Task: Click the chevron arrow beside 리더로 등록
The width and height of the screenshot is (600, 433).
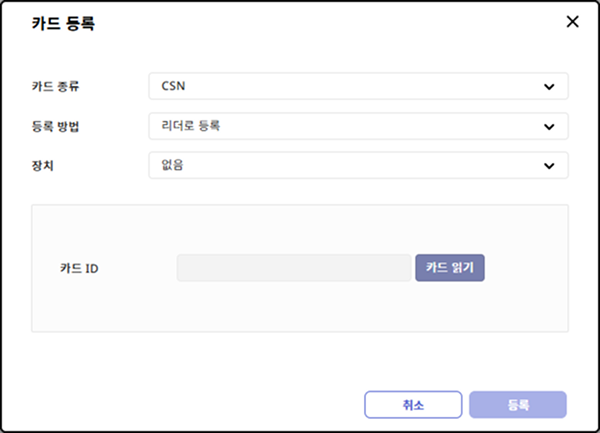Action: point(549,127)
